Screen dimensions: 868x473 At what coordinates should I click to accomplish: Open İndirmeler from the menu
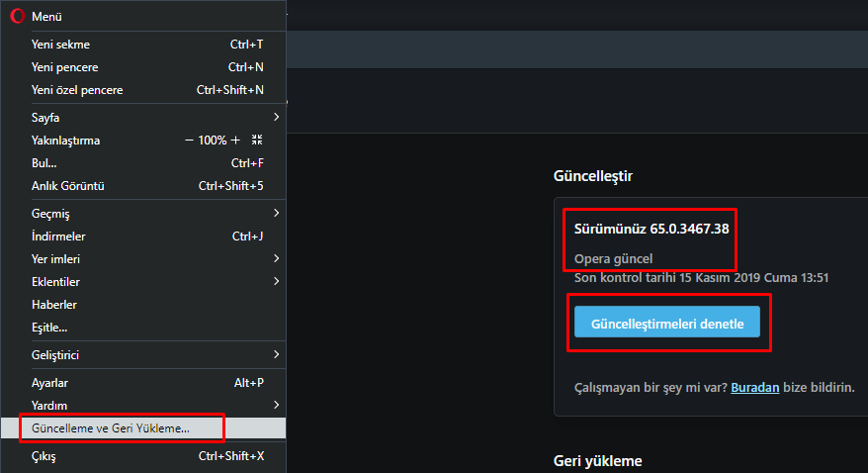(x=143, y=236)
